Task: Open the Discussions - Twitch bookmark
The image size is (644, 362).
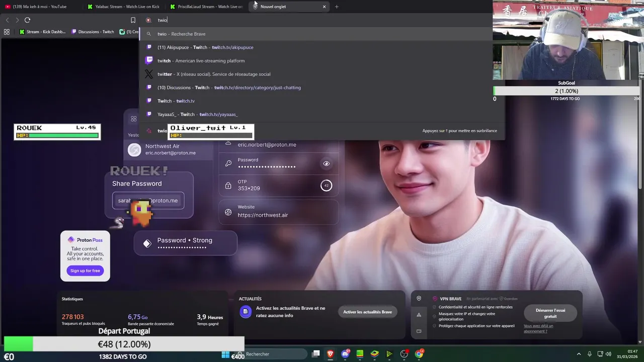Action: pos(93,32)
